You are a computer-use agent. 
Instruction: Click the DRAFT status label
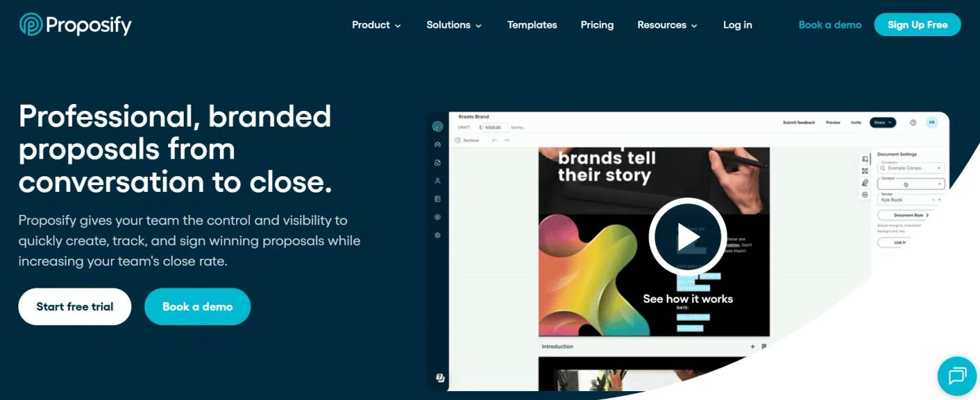(x=464, y=127)
